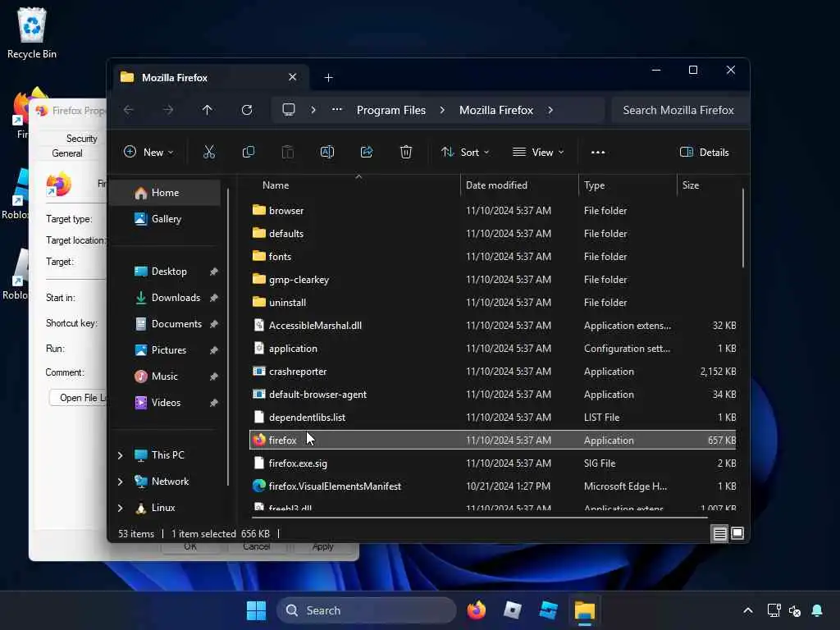Open Downloads quick access folder

(x=166, y=297)
